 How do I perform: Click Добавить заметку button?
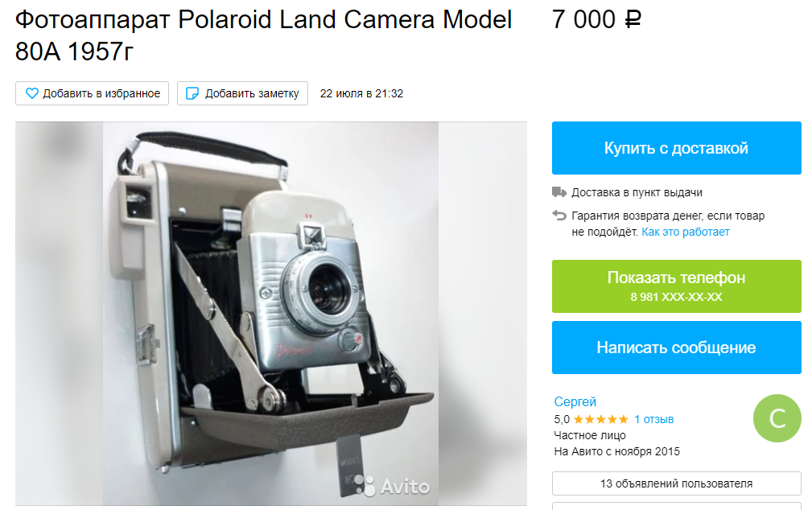click(x=242, y=93)
